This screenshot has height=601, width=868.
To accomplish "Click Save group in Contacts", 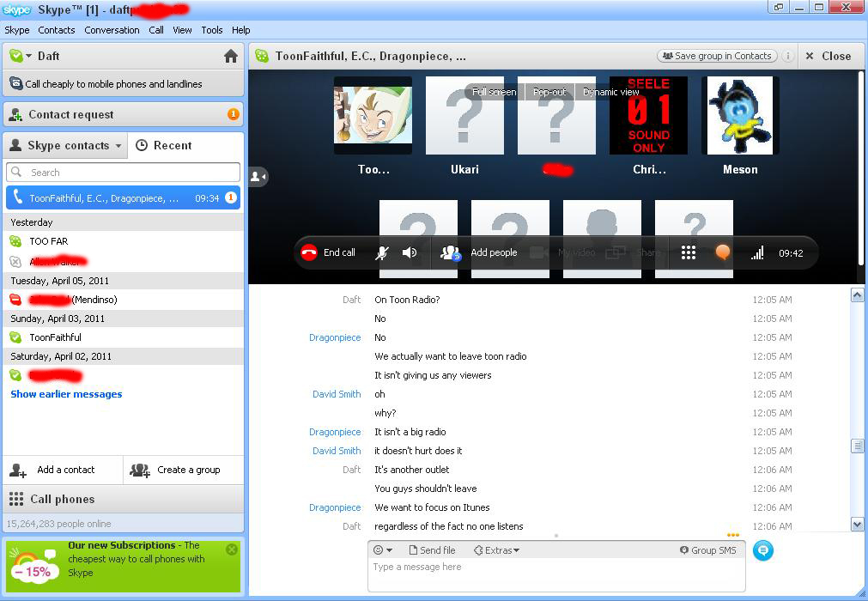I will coord(716,56).
